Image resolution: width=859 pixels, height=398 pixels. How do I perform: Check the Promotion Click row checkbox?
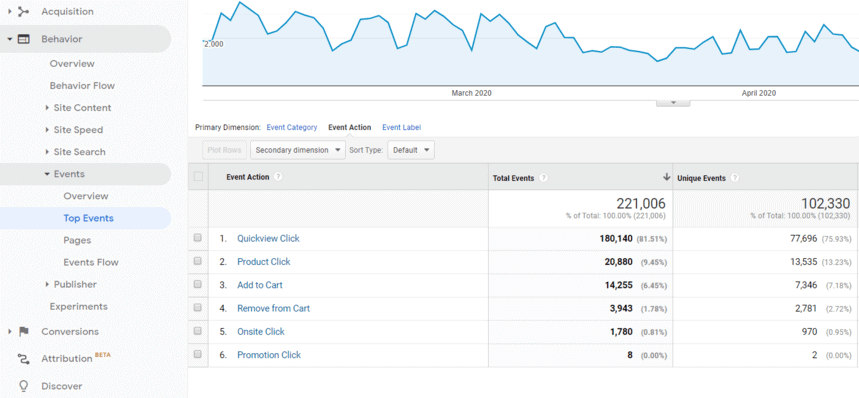pyautogui.click(x=198, y=354)
